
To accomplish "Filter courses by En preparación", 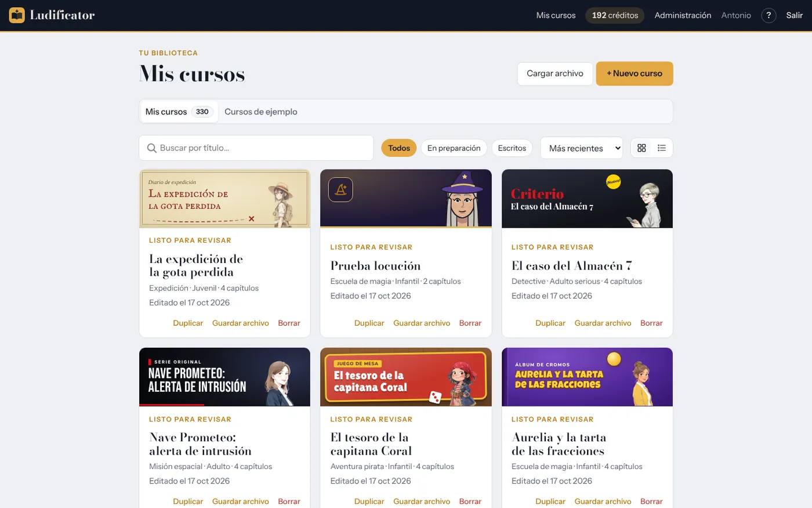I will pos(454,148).
